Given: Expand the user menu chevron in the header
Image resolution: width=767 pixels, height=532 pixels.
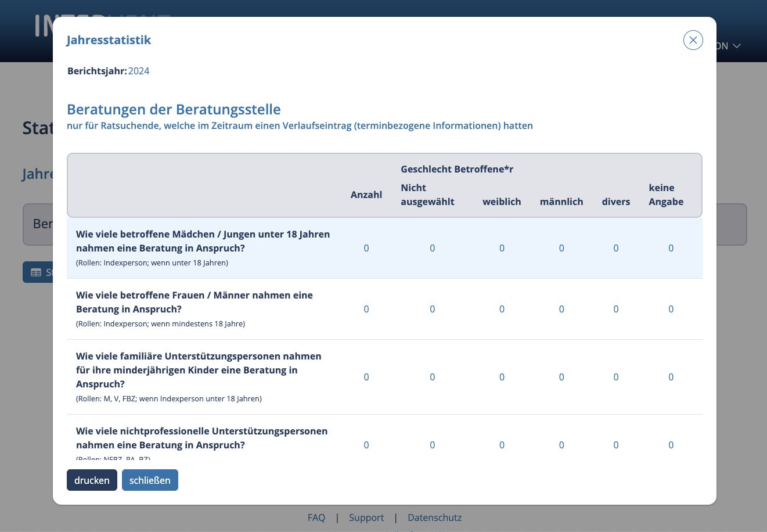Looking at the screenshot, I should pyautogui.click(x=737, y=46).
